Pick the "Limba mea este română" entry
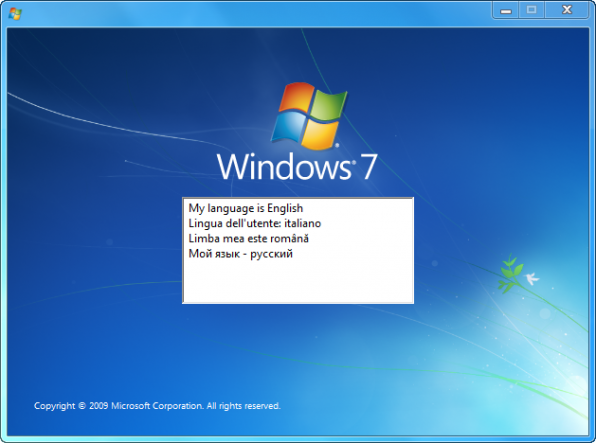Image resolution: width=596 pixels, height=443 pixels. click(x=249, y=238)
